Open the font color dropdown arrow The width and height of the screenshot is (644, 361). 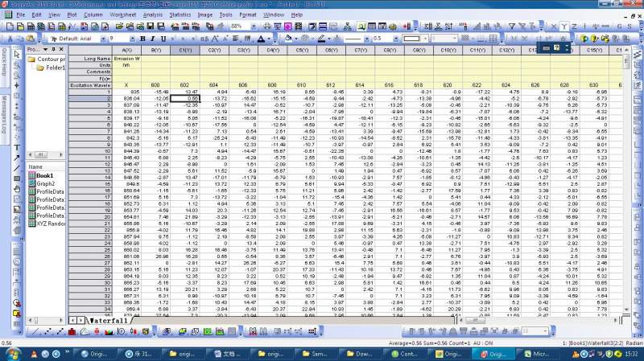point(269,39)
